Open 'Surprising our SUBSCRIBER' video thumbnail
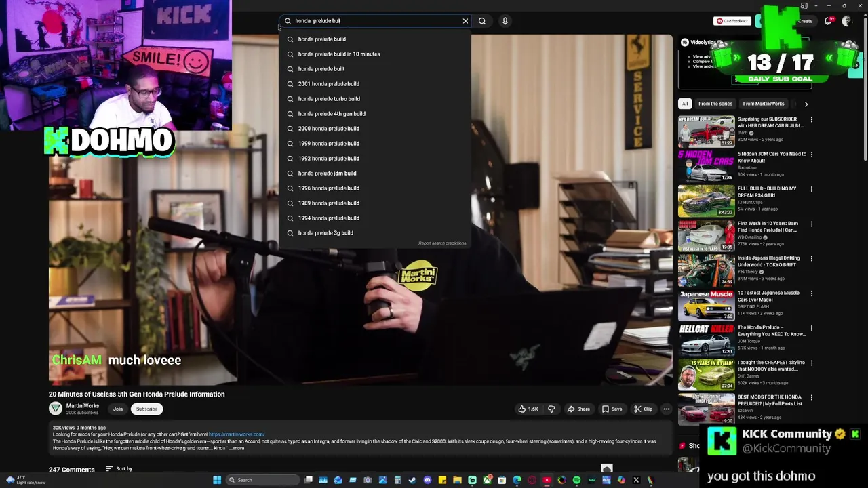 (x=706, y=131)
